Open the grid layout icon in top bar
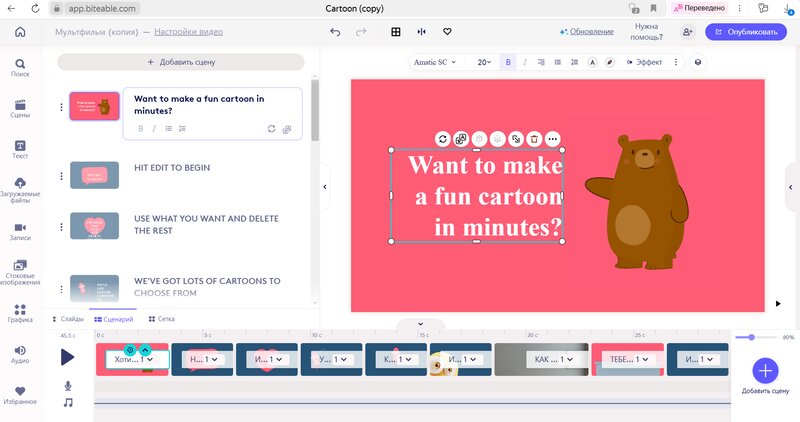The height and width of the screenshot is (422, 800). tap(396, 32)
